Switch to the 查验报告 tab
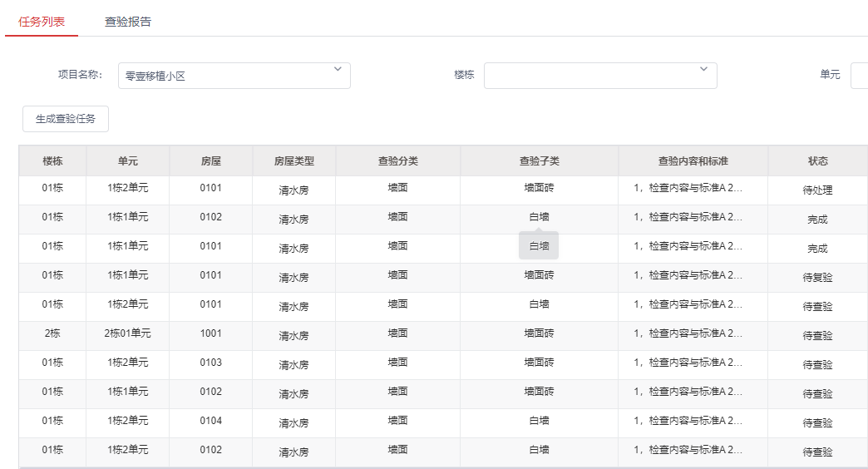This screenshot has height=469, width=868. [128, 22]
